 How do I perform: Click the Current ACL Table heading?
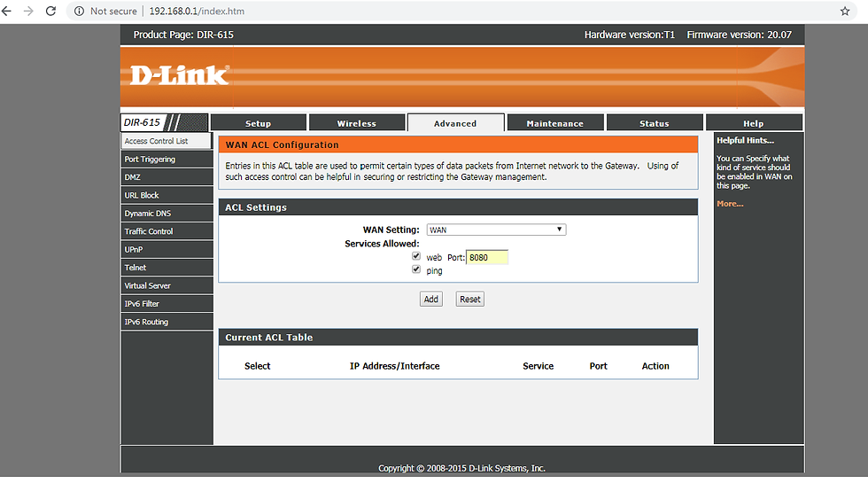(269, 338)
